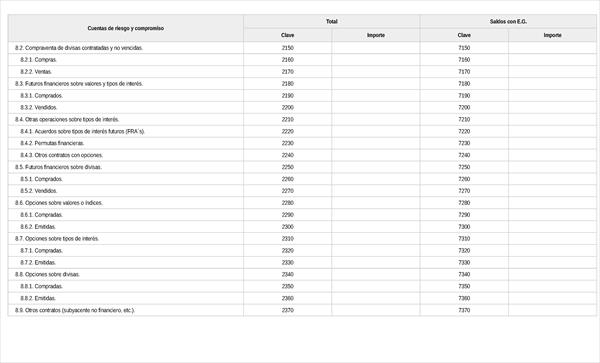
Task: Click the Total Importe cell beside clave 2280
Action: click(376, 203)
